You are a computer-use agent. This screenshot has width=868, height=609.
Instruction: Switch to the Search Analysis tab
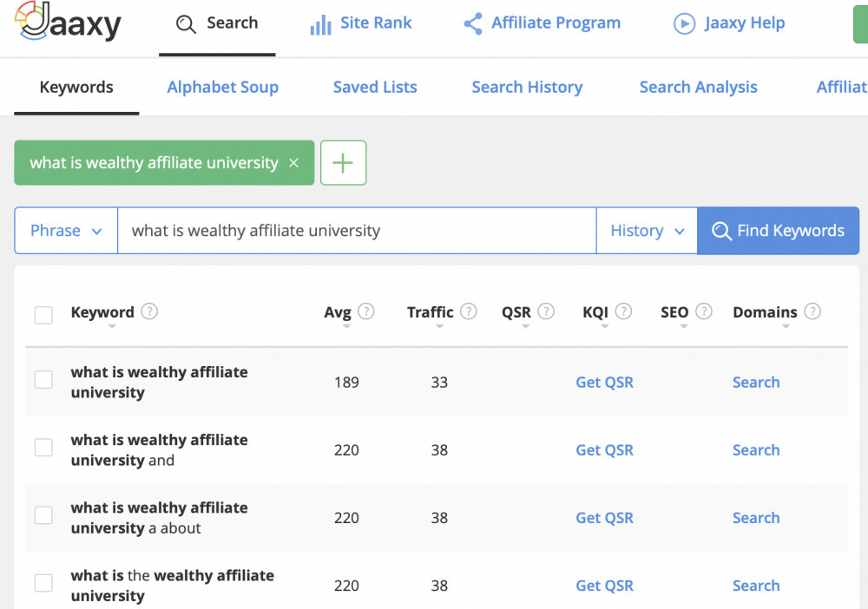[698, 88]
